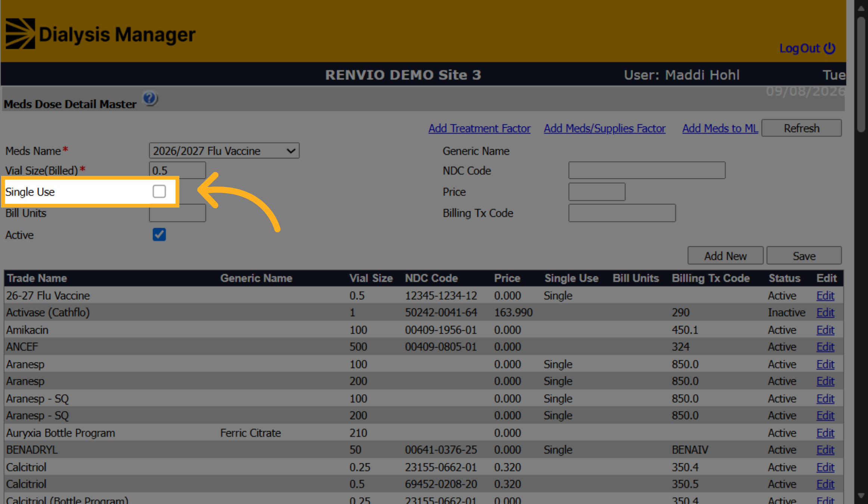Image resolution: width=868 pixels, height=504 pixels.
Task: Click the scrollbar down arrow
Action: pyautogui.click(x=861, y=496)
